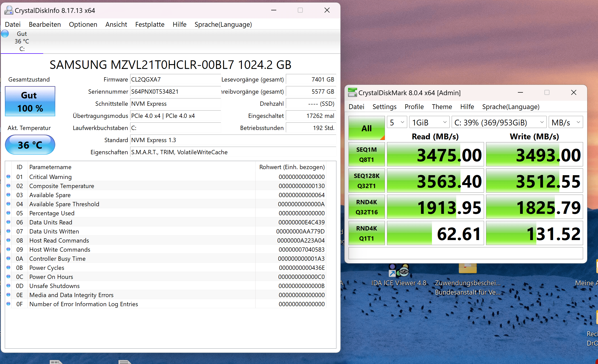Screen dimensions: 598x364
Task: Click status dot of Unsafe Shutdowns row
Action: point(8,286)
